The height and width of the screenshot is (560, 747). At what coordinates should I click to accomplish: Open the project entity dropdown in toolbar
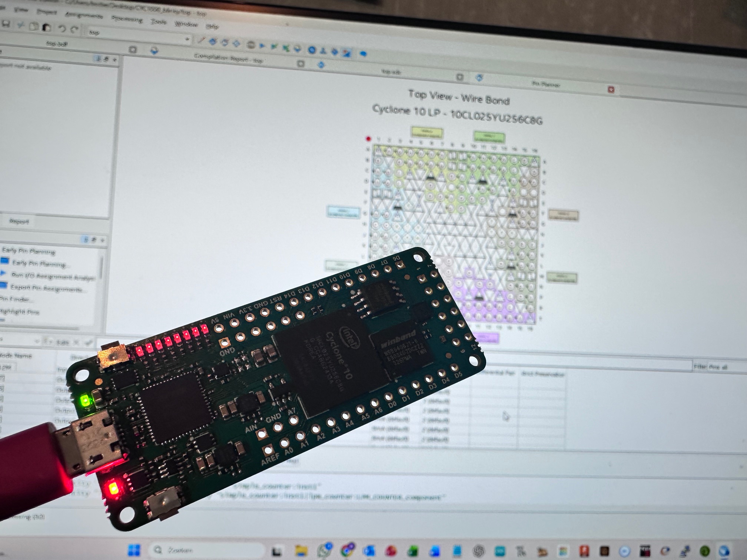point(187,39)
